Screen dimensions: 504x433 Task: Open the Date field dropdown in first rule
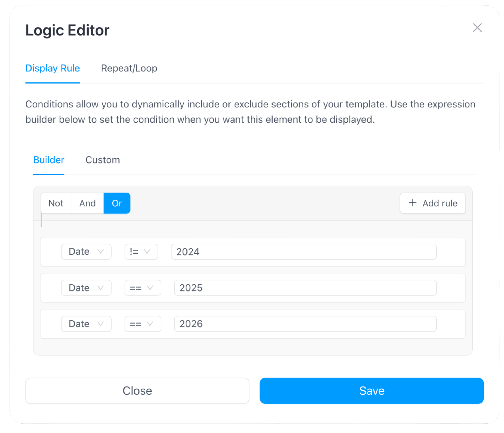86,251
